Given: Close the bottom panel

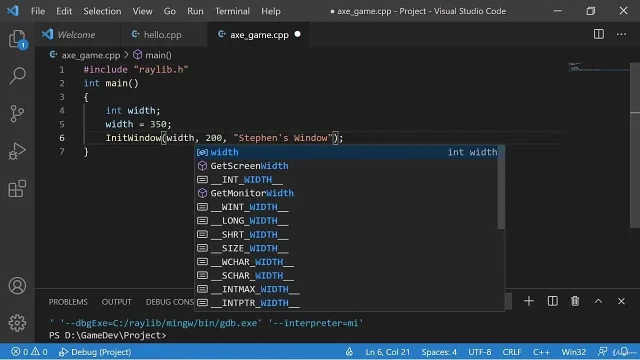Looking at the screenshot, I should point(621,301).
